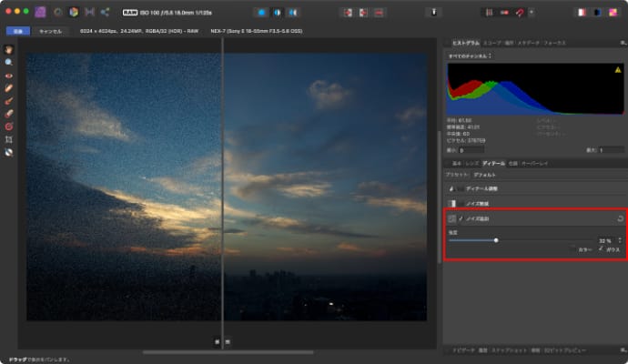Select the View (hand) tool
The width and height of the screenshot is (628, 364).
[x=9, y=48]
